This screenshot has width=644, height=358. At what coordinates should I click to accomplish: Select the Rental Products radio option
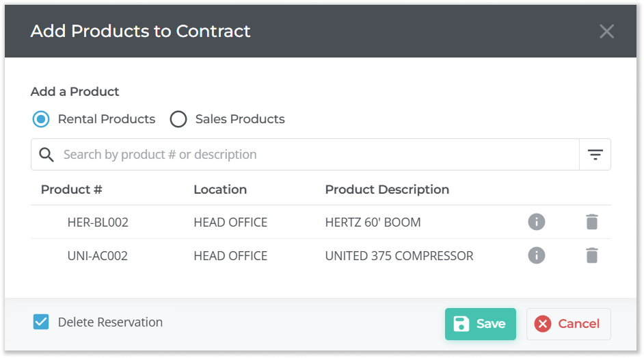click(42, 119)
